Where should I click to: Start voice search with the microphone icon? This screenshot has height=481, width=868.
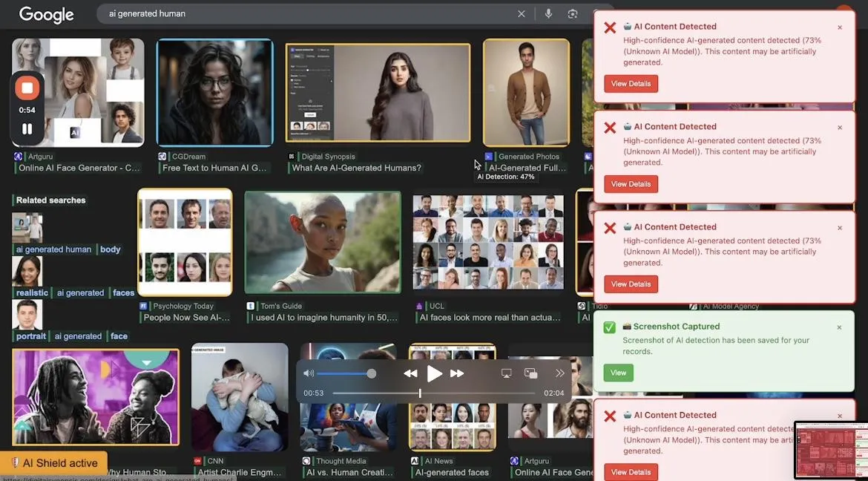(x=548, y=14)
